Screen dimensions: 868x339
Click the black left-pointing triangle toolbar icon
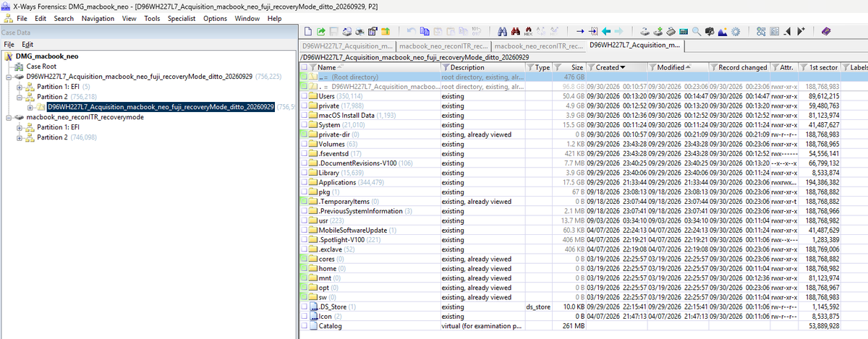coord(788,31)
